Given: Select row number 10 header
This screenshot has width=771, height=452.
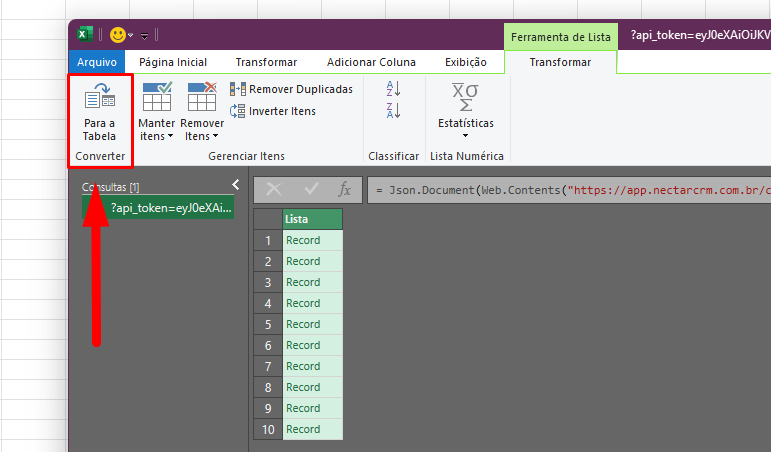Looking at the screenshot, I should click(268, 429).
